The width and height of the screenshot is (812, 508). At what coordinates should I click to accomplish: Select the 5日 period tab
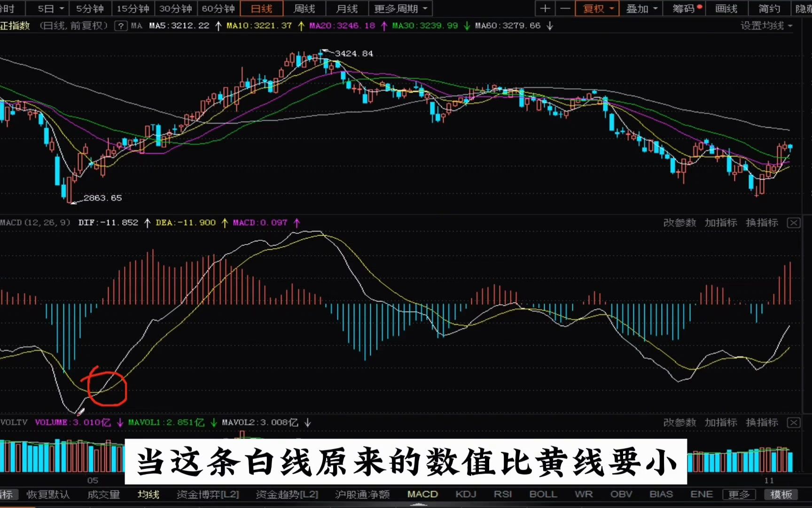coord(46,8)
